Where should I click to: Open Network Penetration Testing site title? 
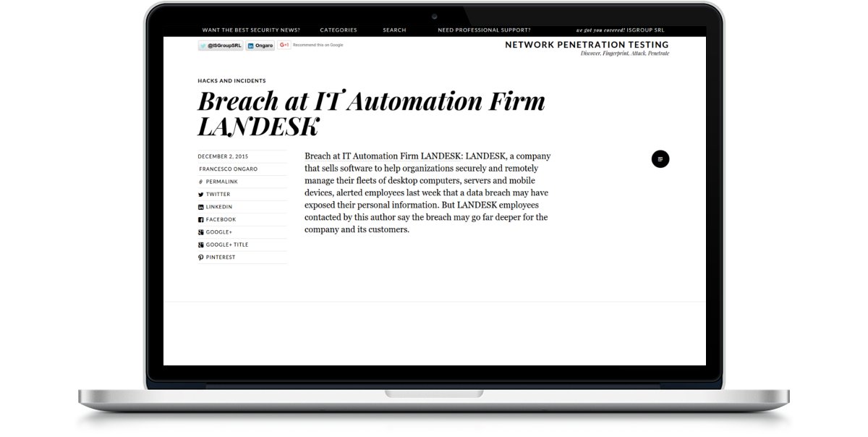587,45
